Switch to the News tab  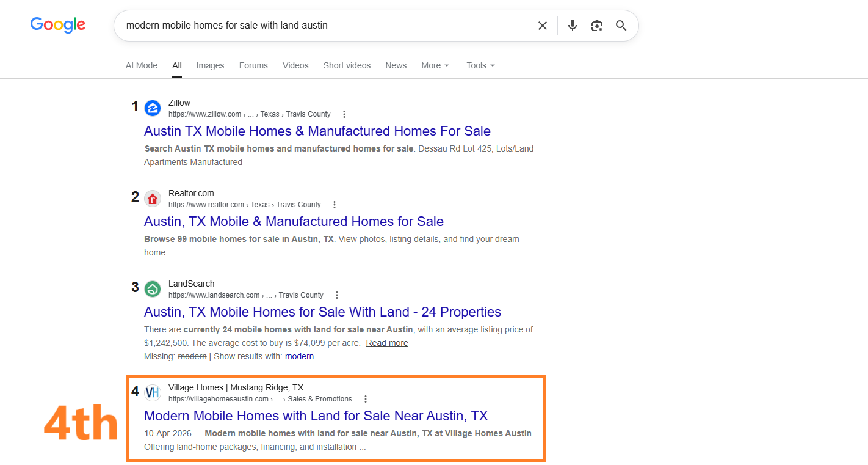pyautogui.click(x=396, y=65)
